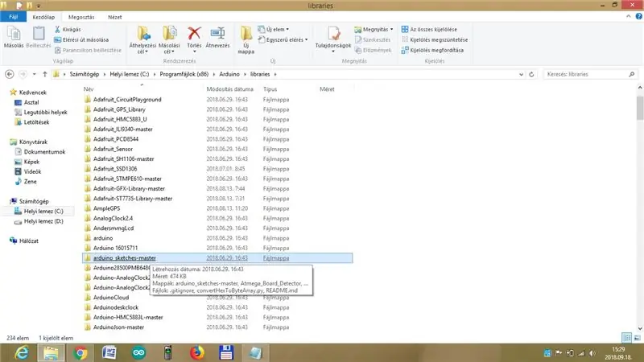Expand address bar history dropdown
The width and height of the screenshot is (644, 362).
coord(521,74)
